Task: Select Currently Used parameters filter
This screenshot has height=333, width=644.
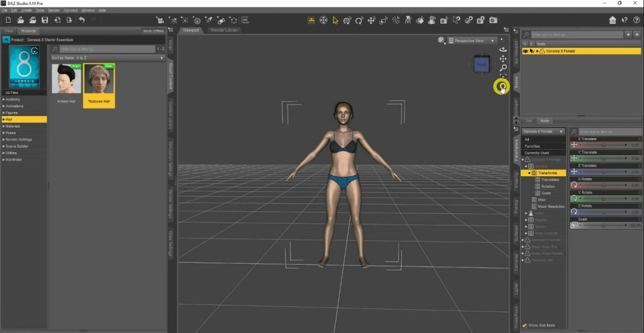Action: click(x=543, y=153)
